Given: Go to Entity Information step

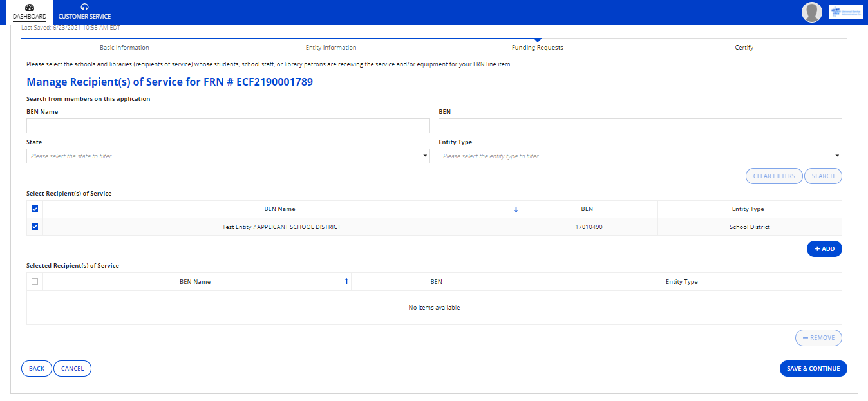Looking at the screenshot, I should pyautogui.click(x=331, y=48).
